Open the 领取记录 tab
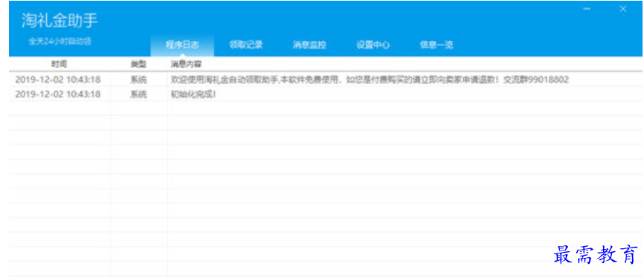The image size is (644, 278). pyautogui.click(x=246, y=45)
